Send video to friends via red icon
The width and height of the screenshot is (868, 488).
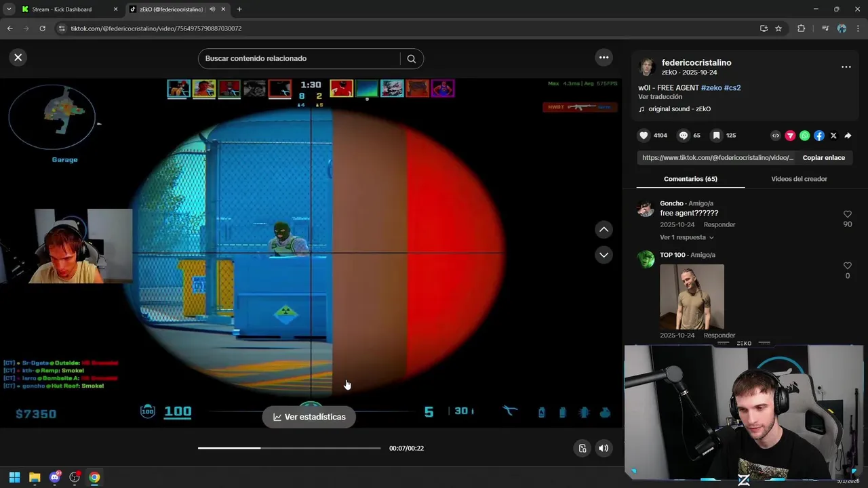[x=790, y=136]
